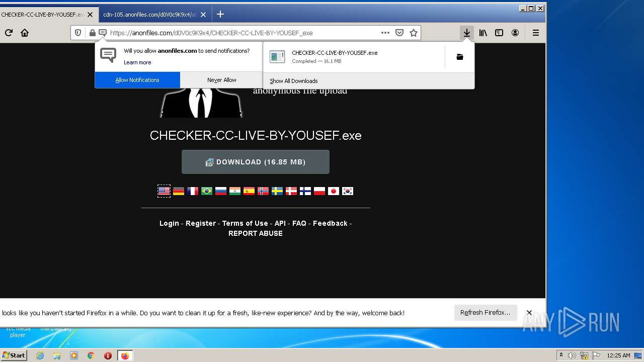Open volume control in system tray
Screen dimensions: 644x362
572,355
